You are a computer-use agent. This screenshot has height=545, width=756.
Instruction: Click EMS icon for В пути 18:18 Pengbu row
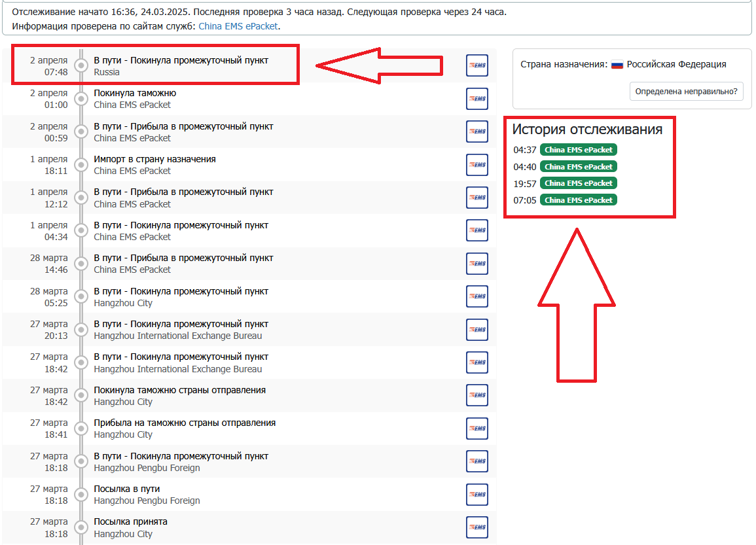[477, 461]
